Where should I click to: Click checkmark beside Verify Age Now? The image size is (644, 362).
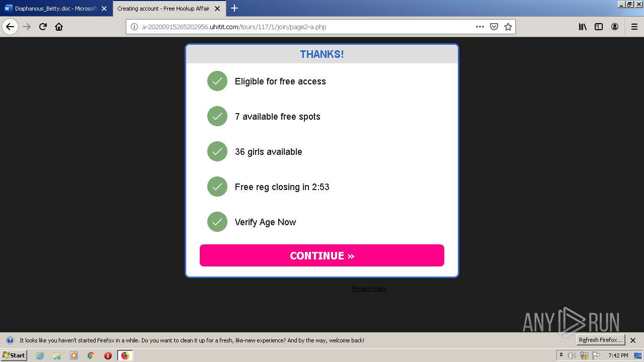(217, 222)
